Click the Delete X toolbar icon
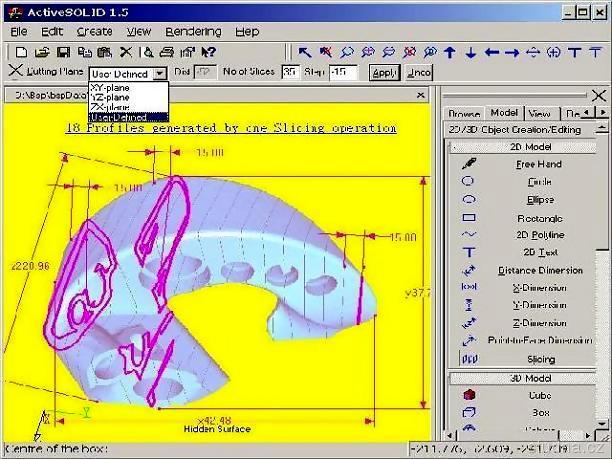The width and height of the screenshot is (612, 459). (x=126, y=52)
